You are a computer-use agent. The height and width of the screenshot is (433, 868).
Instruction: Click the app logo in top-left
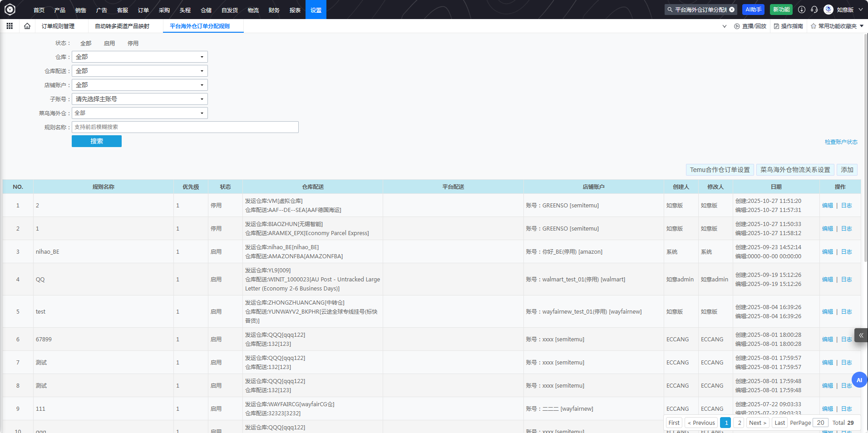[10, 10]
